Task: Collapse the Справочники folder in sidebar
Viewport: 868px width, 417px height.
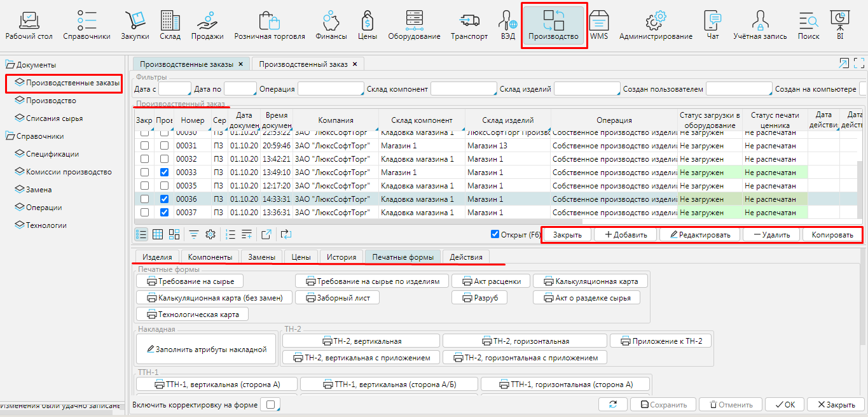Action: pos(10,136)
